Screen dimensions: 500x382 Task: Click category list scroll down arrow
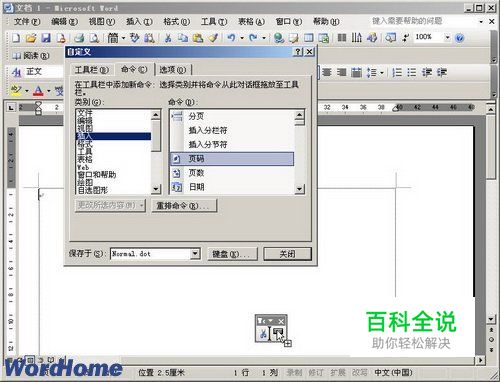(x=156, y=189)
